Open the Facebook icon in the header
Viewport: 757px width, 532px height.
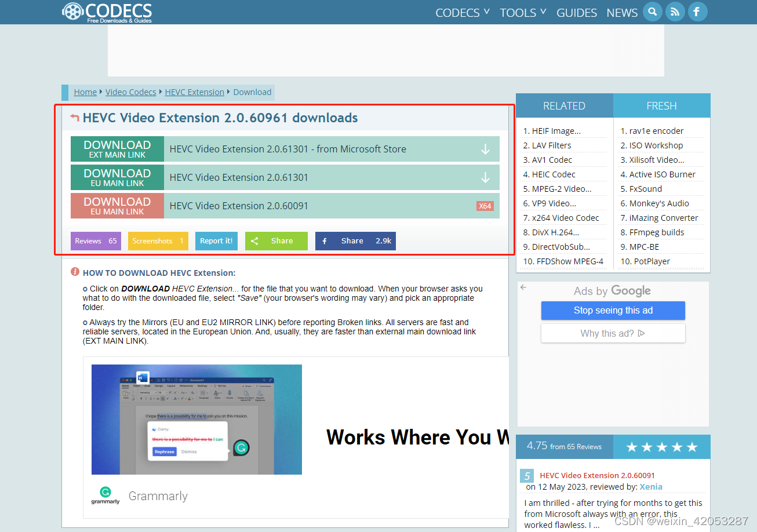pos(697,12)
